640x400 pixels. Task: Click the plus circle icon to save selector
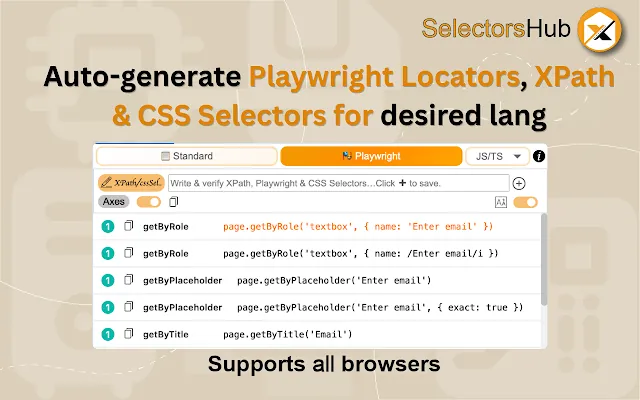519,184
